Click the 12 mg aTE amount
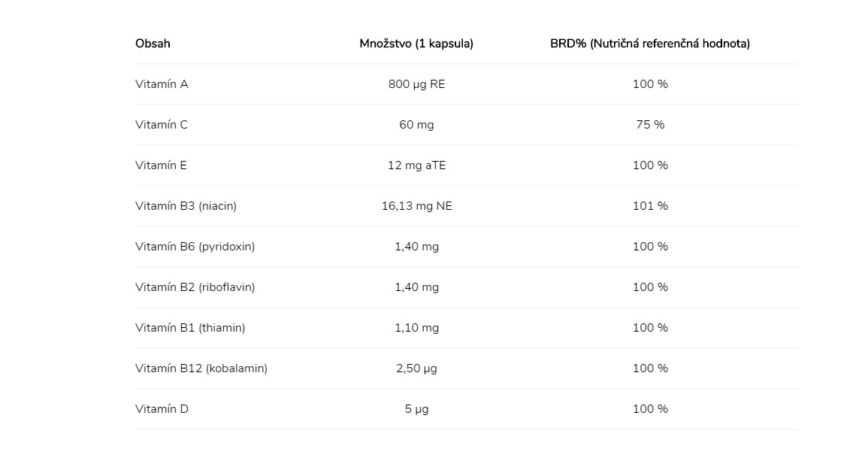Image resolution: width=868 pixels, height=476 pixels. (x=417, y=165)
